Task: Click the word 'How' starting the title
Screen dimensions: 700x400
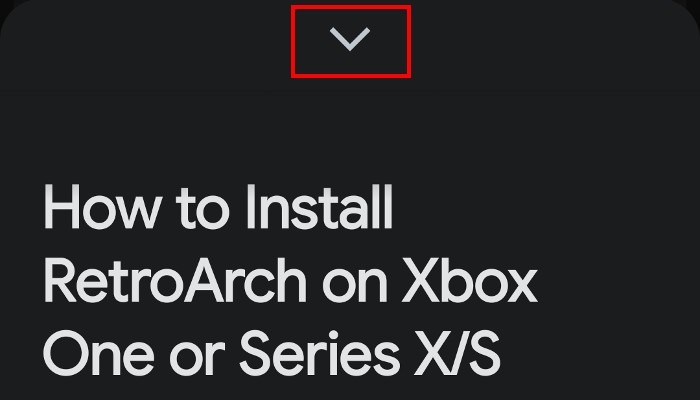Action: click(102, 208)
